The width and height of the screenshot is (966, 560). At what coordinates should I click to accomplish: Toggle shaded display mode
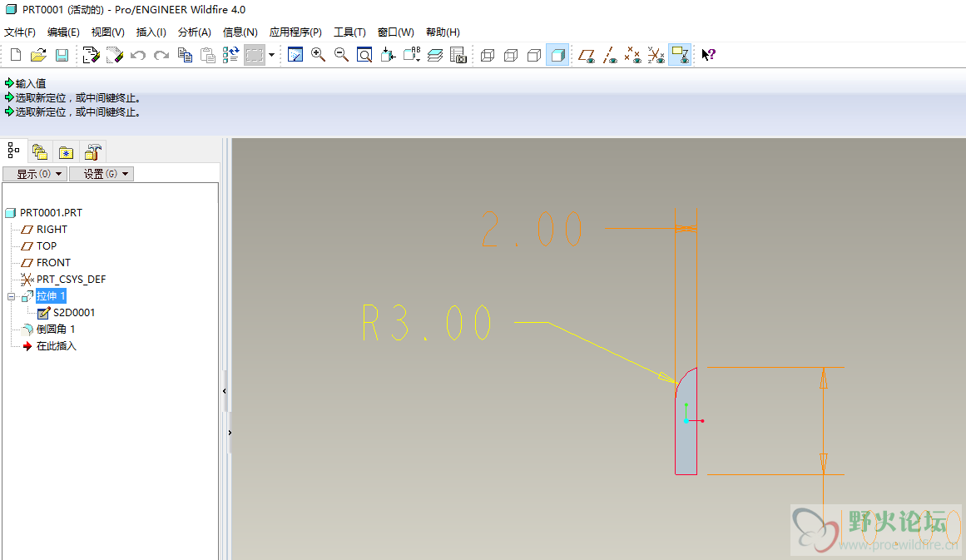pyautogui.click(x=557, y=56)
